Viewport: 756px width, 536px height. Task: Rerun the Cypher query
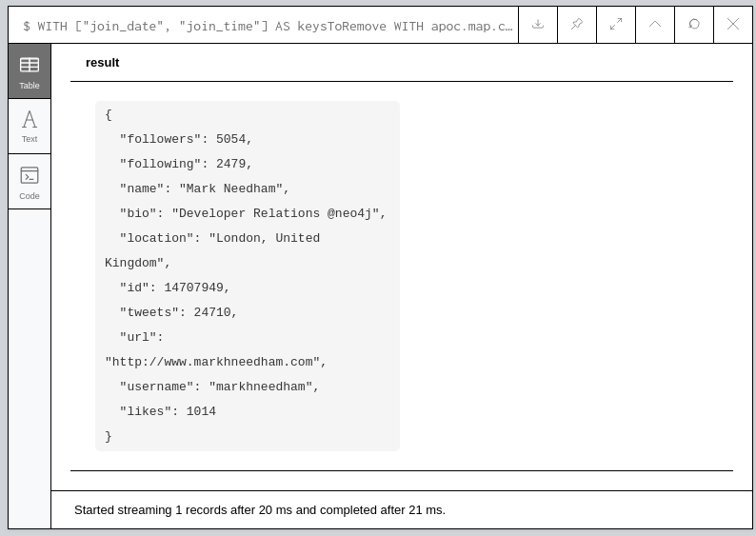coord(694,25)
